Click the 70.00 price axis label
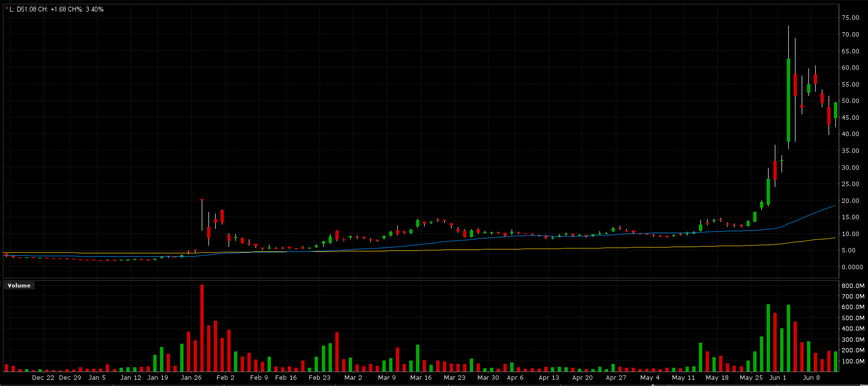This screenshot has width=868, height=386. pyautogui.click(x=850, y=35)
